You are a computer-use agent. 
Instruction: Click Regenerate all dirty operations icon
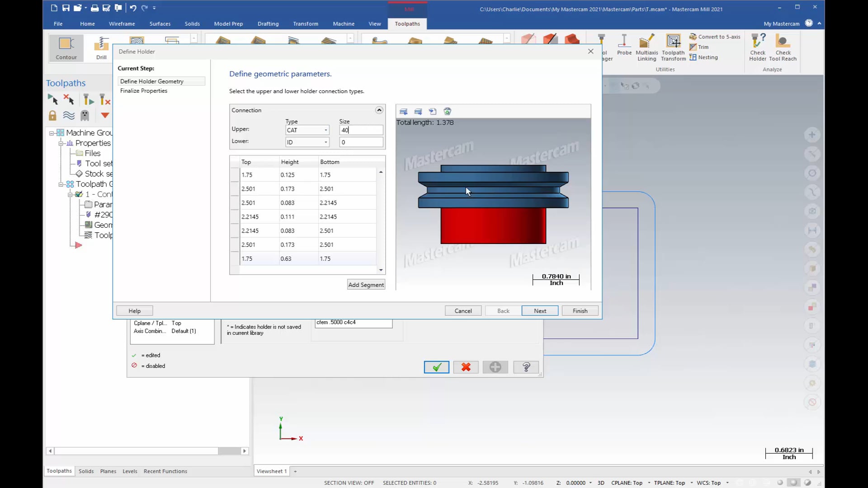click(x=105, y=99)
